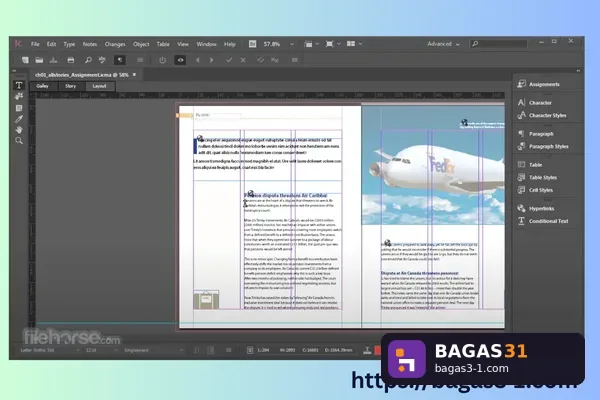Select the Eyedropper tool
The height and width of the screenshot is (400, 600).
point(19,119)
